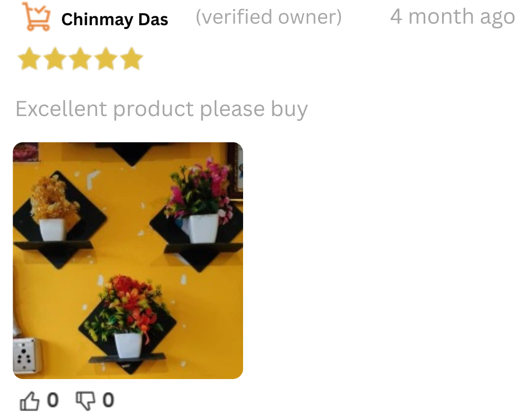Viewport: 525px width, 420px height.
Task: Click the dislike count next to thumbs down
Action: coord(108,400)
